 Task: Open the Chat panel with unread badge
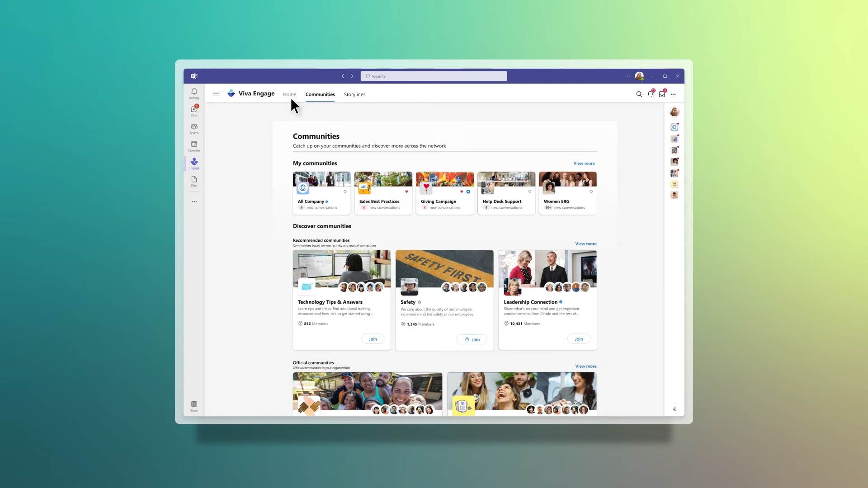click(x=194, y=109)
